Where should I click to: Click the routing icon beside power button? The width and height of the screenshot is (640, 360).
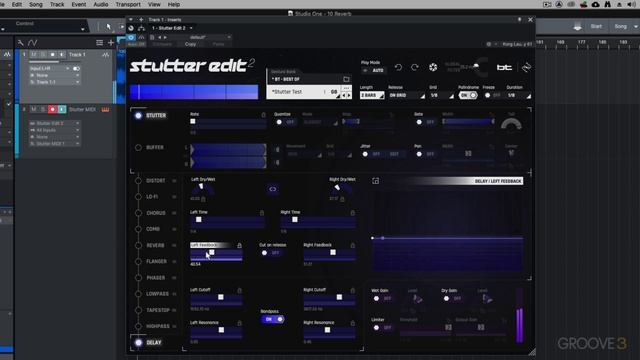(x=141, y=28)
